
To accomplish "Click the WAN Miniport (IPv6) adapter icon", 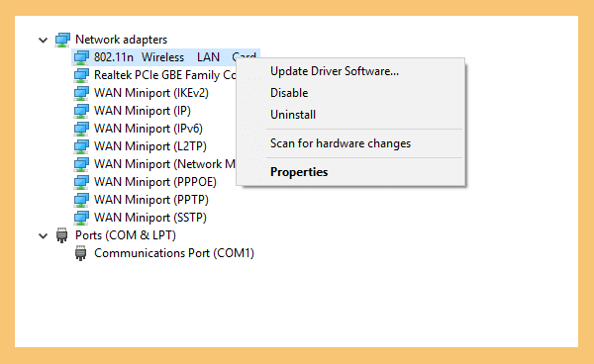I will coord(81,129).
